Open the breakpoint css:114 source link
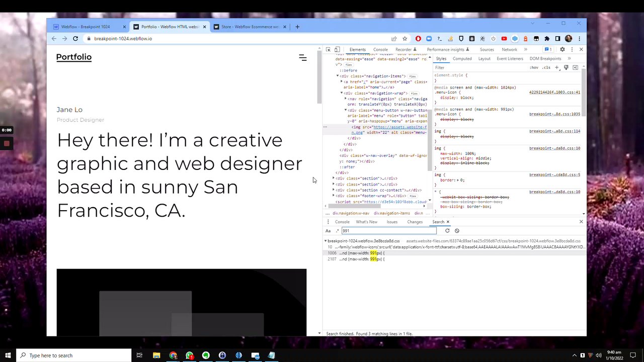644x362 pixels. click(x=554, y=131)
